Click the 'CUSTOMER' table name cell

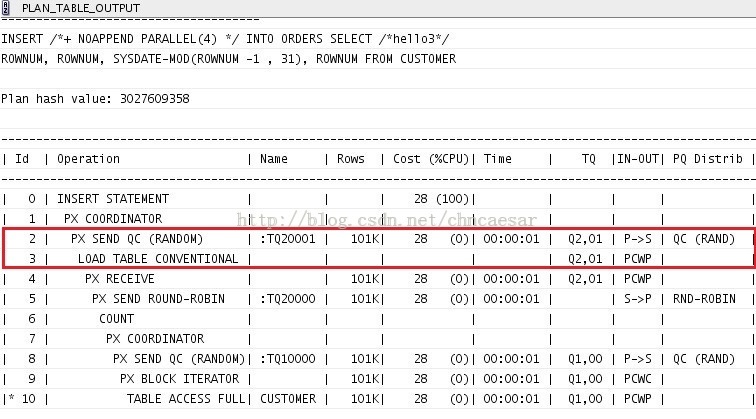tap(288, 399)
